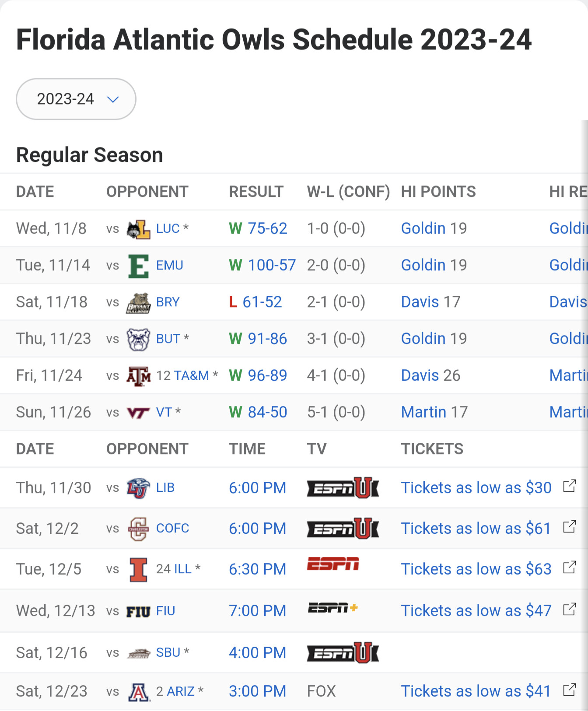Click the Bryant Bulldogs team logo
The width and height of the screenshot is (588, 711).
(138, 303)
